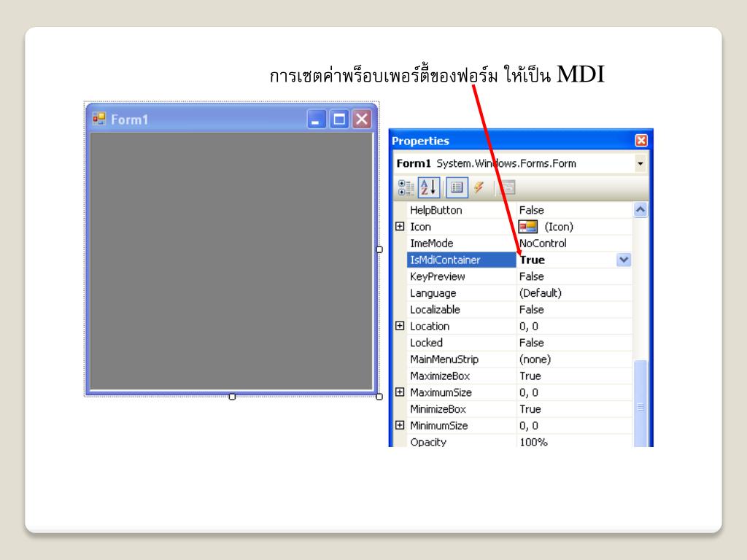Close the Form1 designer window
Viewport: 747px width, 560px height.
362,119
